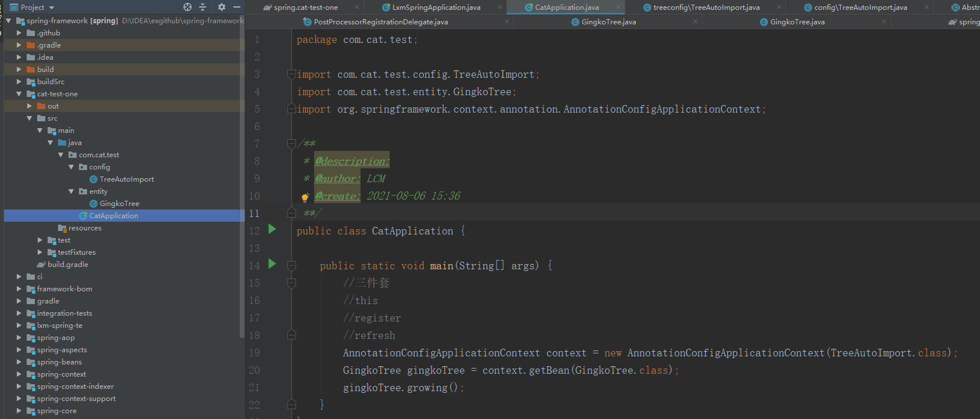Image resolution: width=980 pixels, height=419 pixels.
Task: Expand the build folder arrow
Action: tap(19, 70)
